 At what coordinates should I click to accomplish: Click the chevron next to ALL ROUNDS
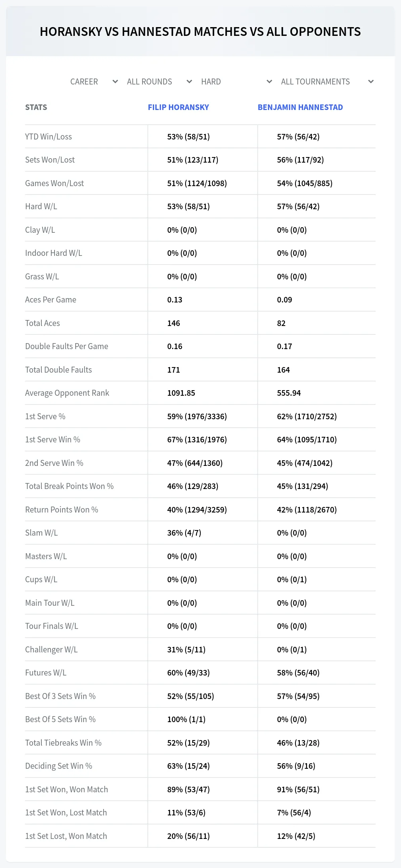(x=189, y=82)
